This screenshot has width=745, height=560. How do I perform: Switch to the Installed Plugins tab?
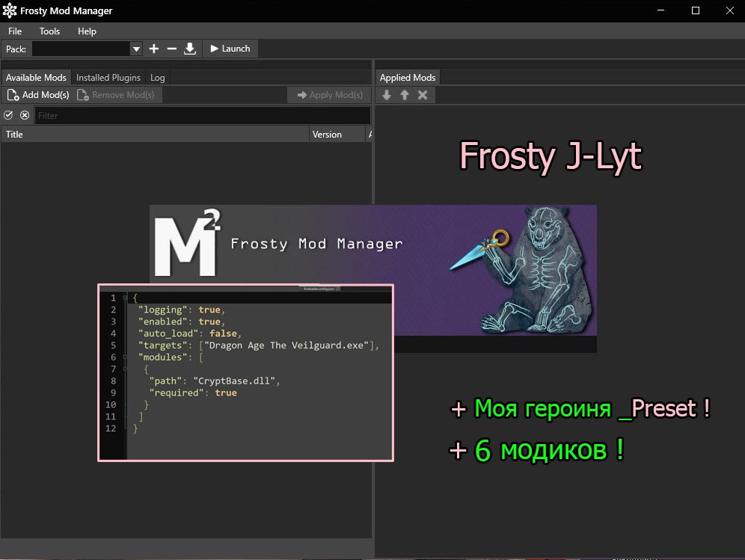click(108, 78)
